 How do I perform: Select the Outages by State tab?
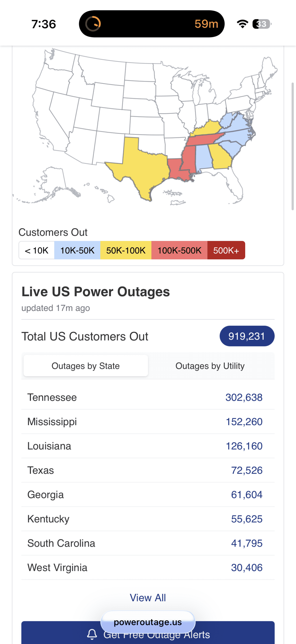pos(86,366)
